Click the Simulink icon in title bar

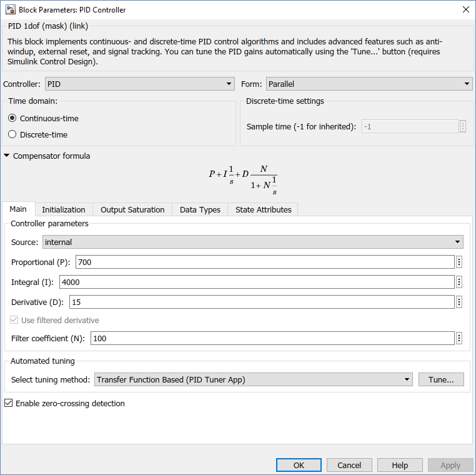[x=10, y=9]
